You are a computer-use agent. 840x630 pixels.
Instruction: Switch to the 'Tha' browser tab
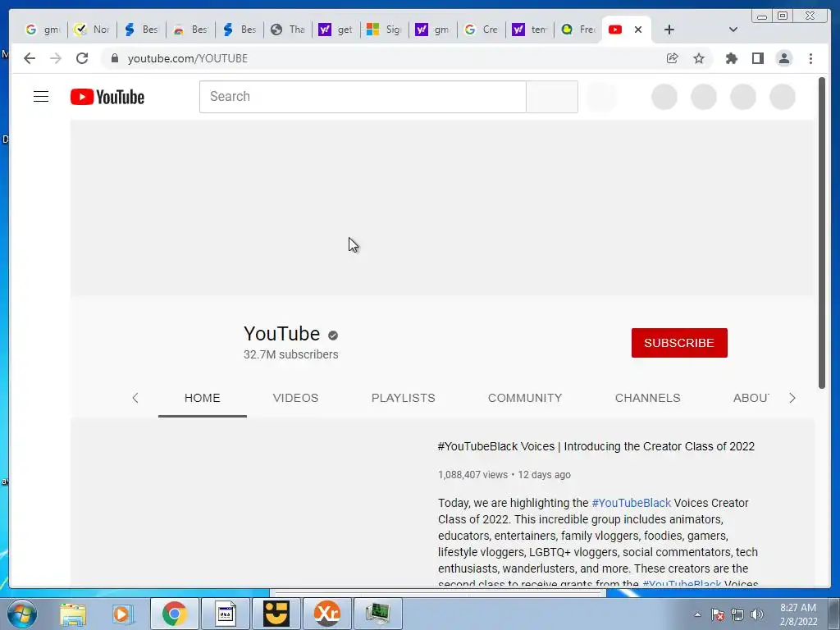288,30
